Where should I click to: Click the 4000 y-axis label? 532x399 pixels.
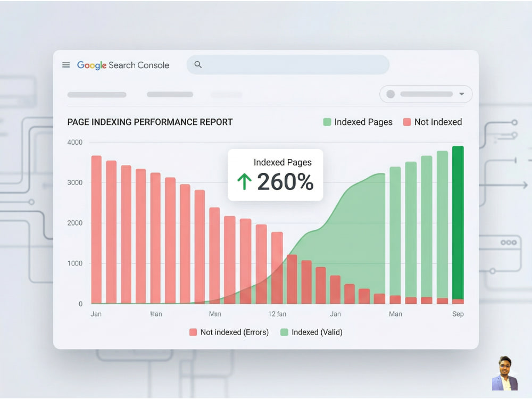[74, 142]
